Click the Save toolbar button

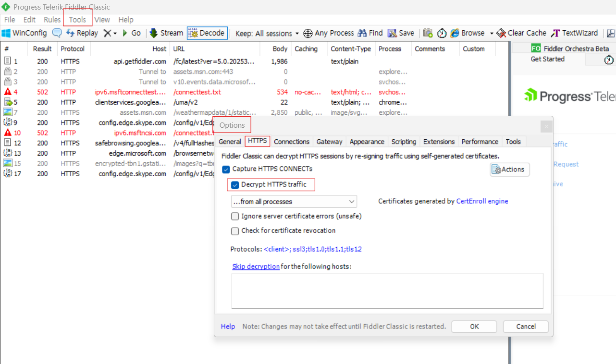point(401,33)
